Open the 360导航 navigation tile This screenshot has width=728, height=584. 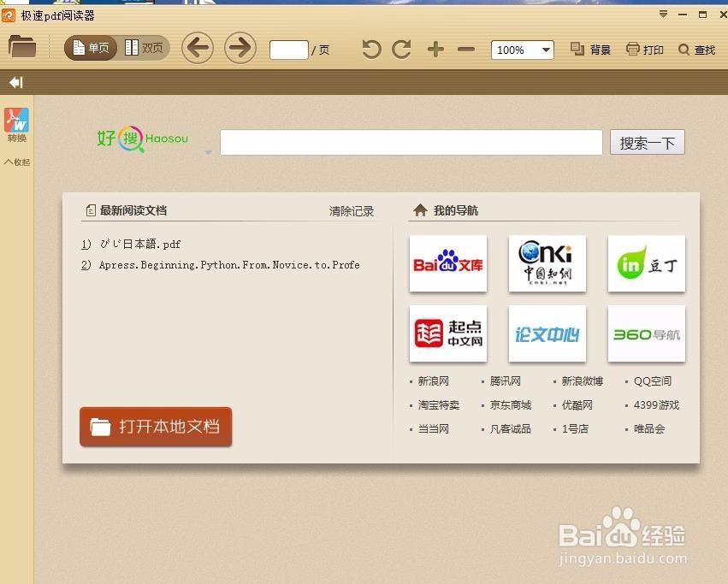646,333
